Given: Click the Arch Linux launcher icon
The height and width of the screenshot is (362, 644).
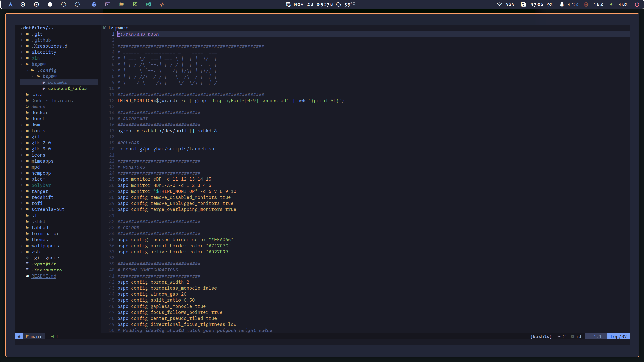Looking at the screenshot, I should [x=10, y=4].
